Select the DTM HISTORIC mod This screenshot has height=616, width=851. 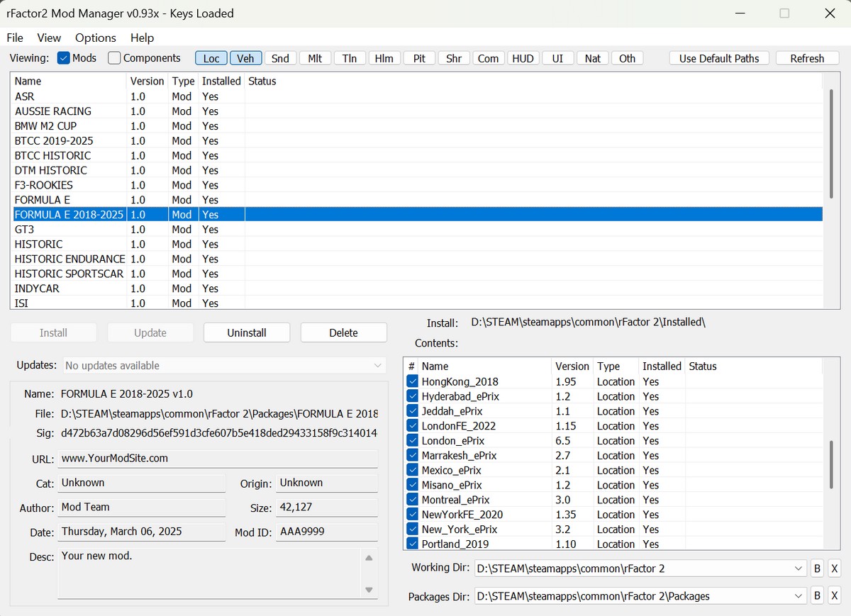point(418,170)
